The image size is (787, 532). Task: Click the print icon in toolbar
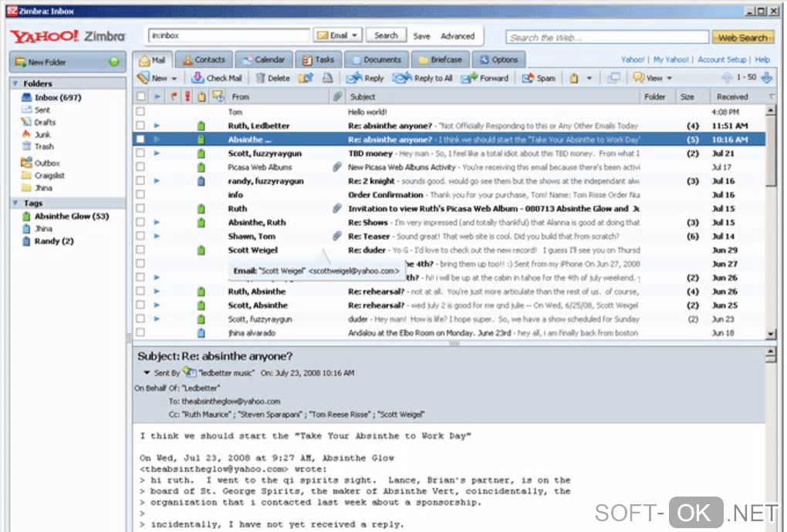(x=327, y=78)
